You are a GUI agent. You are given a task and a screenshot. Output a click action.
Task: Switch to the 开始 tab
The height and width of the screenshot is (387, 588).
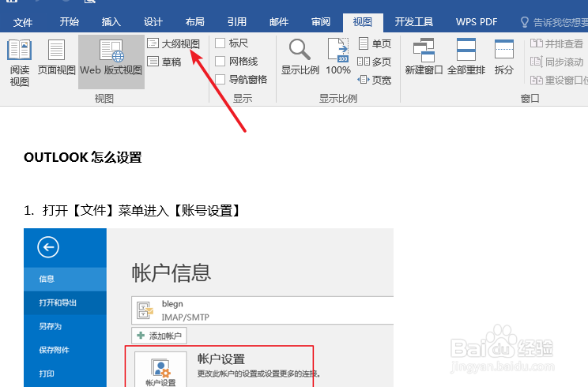coord(69,22)
